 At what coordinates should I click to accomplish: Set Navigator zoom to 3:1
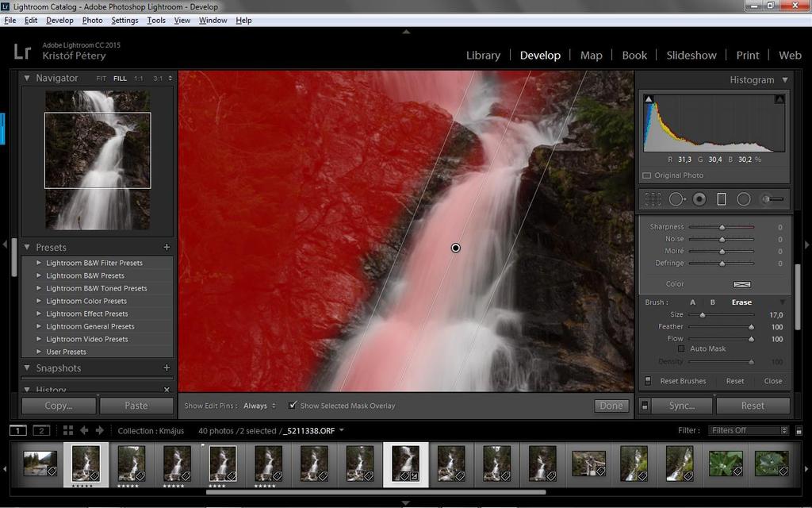(x=158, y=79)
